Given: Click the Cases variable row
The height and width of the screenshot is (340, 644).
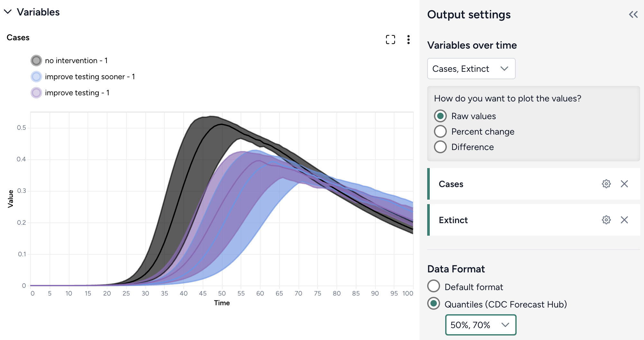Looking at the screenshot, I should click(x=515, y=184).
